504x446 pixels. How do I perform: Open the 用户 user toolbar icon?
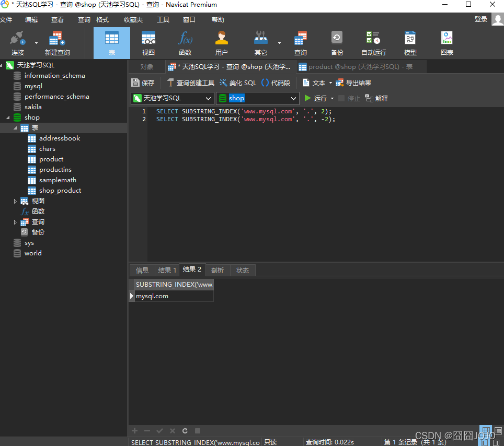tap(222, 43)
